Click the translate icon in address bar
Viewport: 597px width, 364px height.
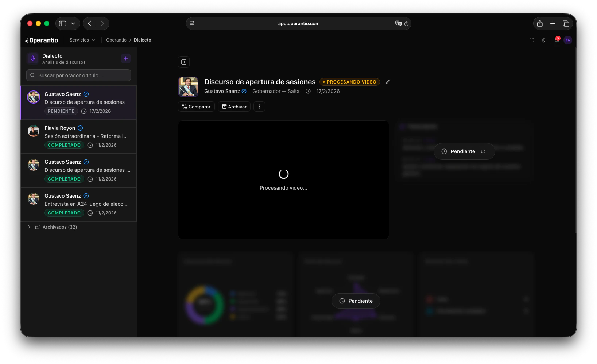[x=398, y=23]
